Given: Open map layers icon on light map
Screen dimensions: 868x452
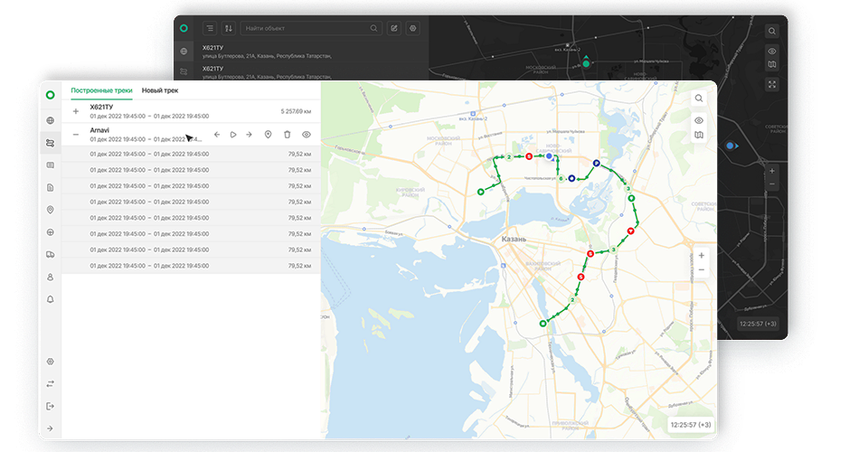Looking at the screenshot, I should point(699,135).
